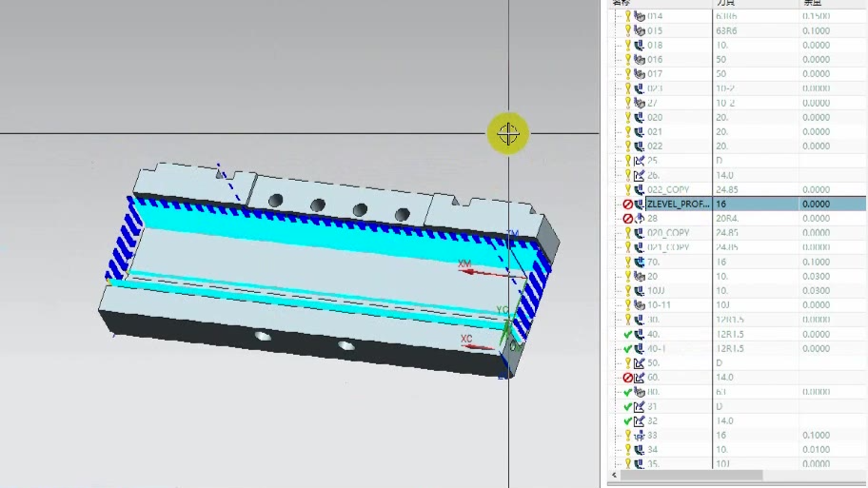
Task: Click the XM axis label in the viewport
Action: tap(465, 264)
